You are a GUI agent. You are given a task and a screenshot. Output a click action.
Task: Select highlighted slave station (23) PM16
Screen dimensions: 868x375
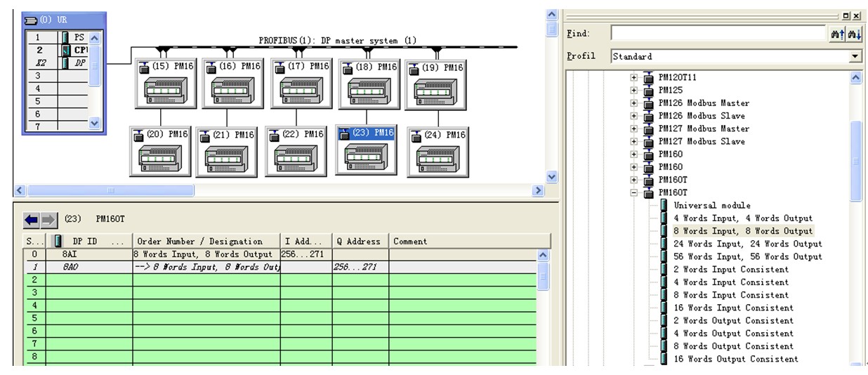click(x=366, y=149)
